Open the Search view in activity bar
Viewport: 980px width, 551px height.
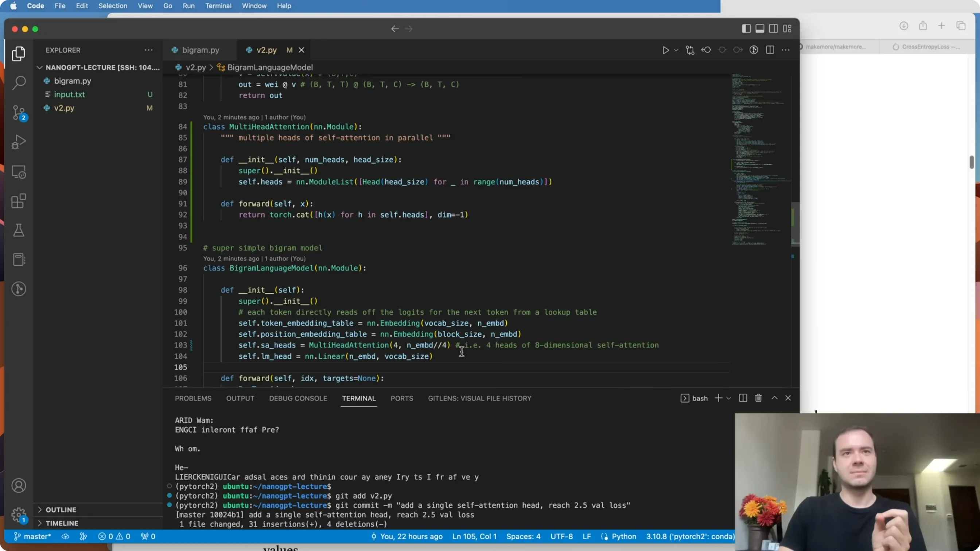(x=19, y=82)
